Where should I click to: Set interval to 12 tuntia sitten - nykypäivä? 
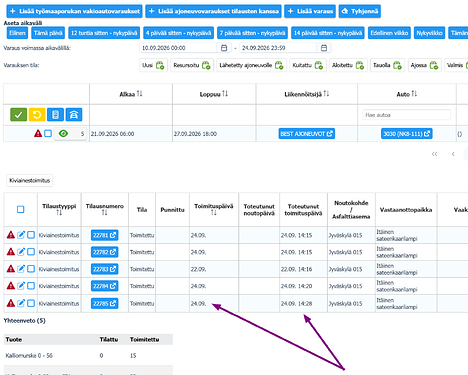(x=104, y=33)
